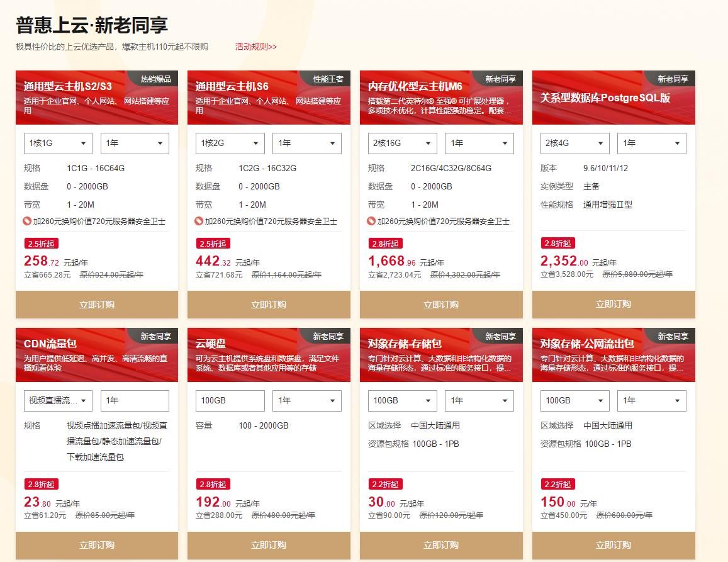The height and width of the screenshot is (562, 728).
Task: Click 100 - 2000GB capacity value
Action: [x=264, y=425]
